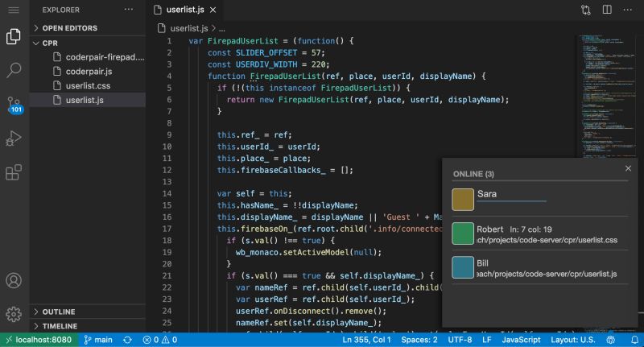Expand the OUTLINE section
Image resolution: width=644 pixels, height=347 pixels.
click(x=88, y=312)
